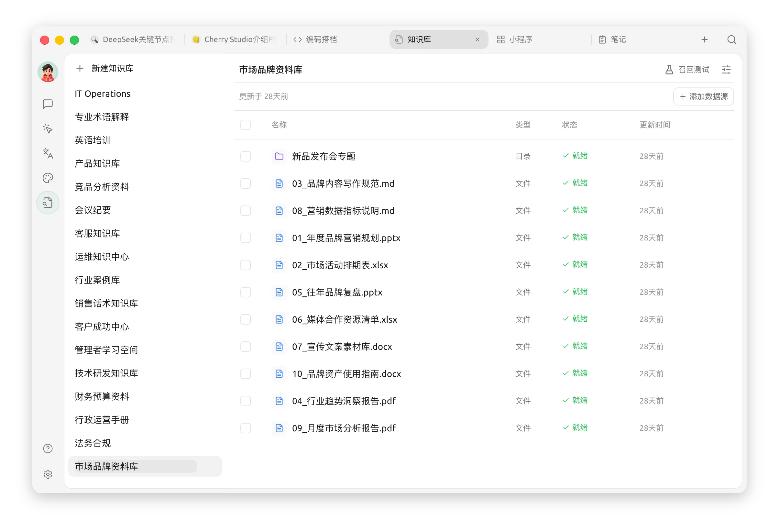Image resolution: width=779 pixels, height=532 pixels.
Task: Switch to the 小程序 tab
Action: coord(540,39)
